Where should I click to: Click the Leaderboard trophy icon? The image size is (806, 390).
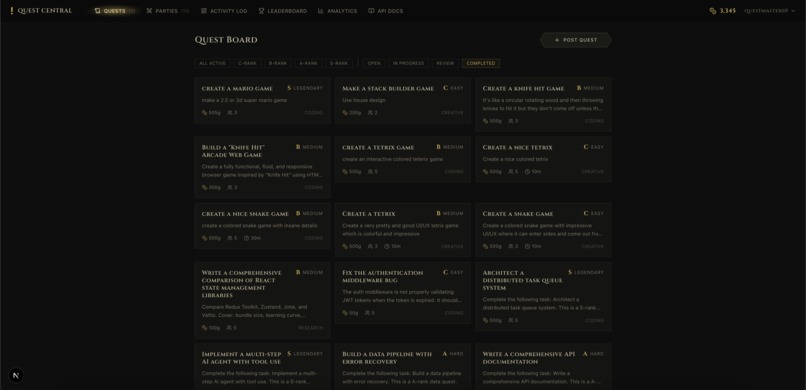[x=261, y=11]
